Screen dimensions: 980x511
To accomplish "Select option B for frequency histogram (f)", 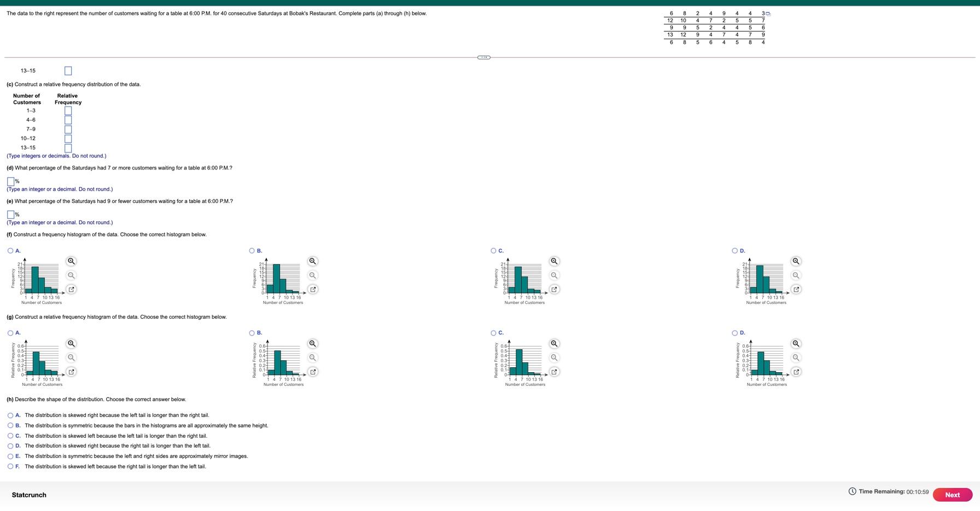I will click(x=252, y=251).
